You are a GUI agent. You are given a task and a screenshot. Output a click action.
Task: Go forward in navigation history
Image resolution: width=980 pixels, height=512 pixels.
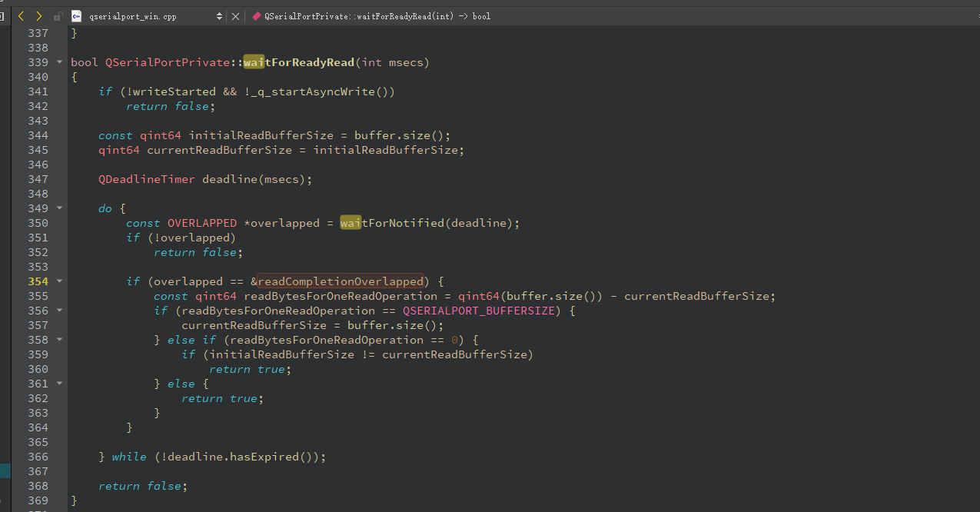[38, 15]
